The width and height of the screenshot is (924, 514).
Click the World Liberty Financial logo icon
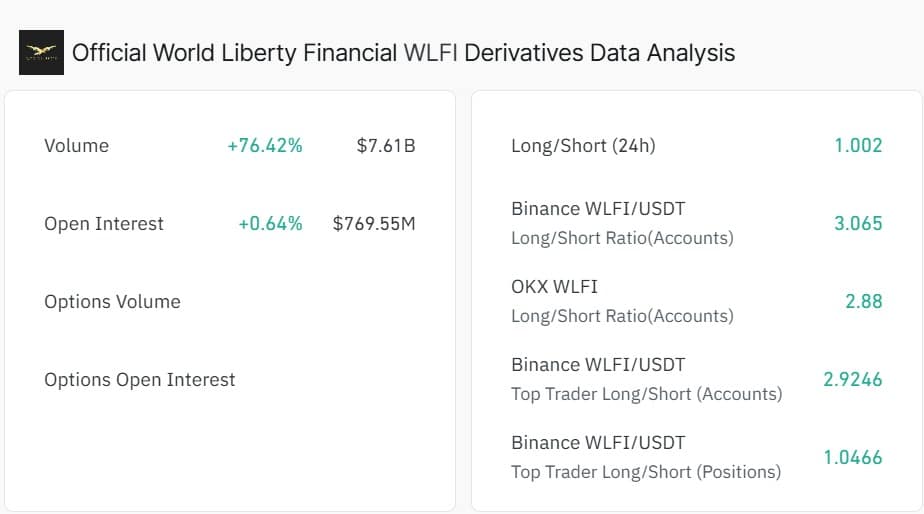click(41, 53)
